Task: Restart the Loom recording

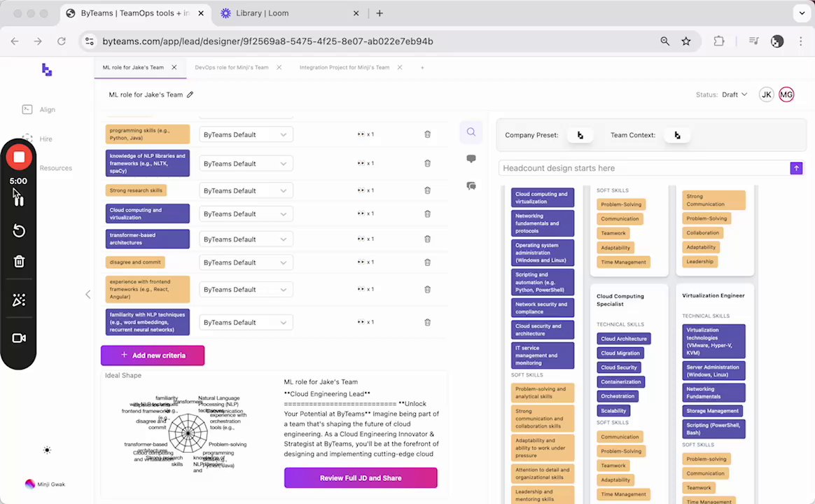Action: (x=19, y=231)
